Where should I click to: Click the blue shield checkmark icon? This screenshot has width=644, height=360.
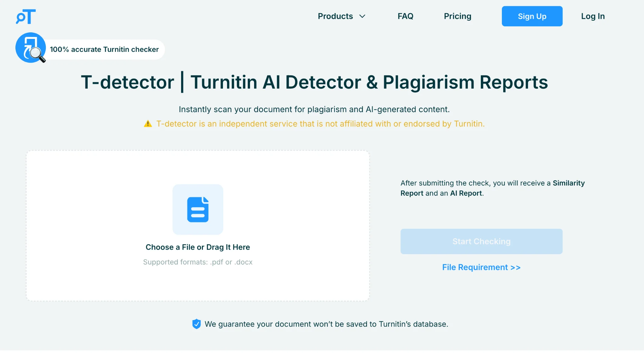click(197, 324)
